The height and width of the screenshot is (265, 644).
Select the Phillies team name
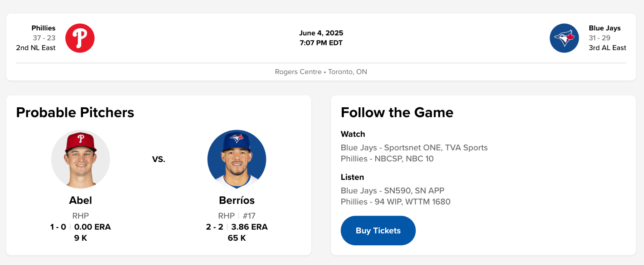[43, 28]
